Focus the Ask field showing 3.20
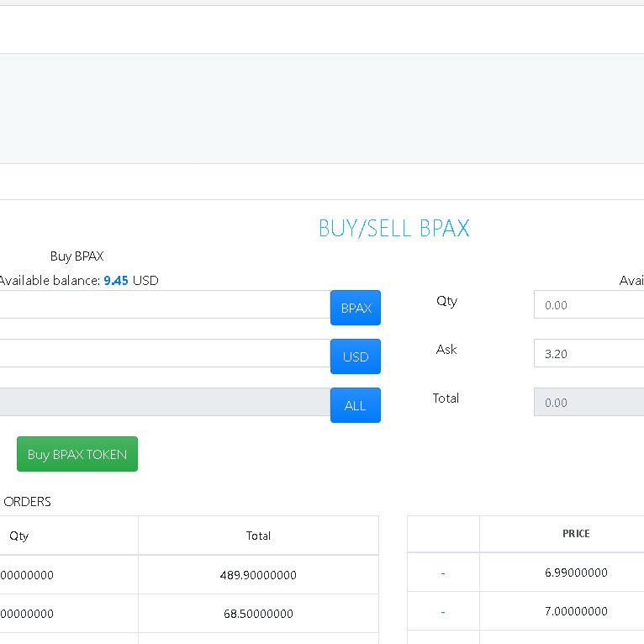The height and width of the screenshot is (644, 644). (589, 354)
